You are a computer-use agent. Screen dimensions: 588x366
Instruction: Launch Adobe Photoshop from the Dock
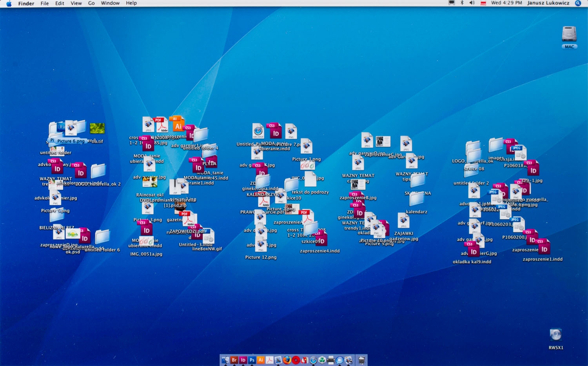tap(252, 360)
